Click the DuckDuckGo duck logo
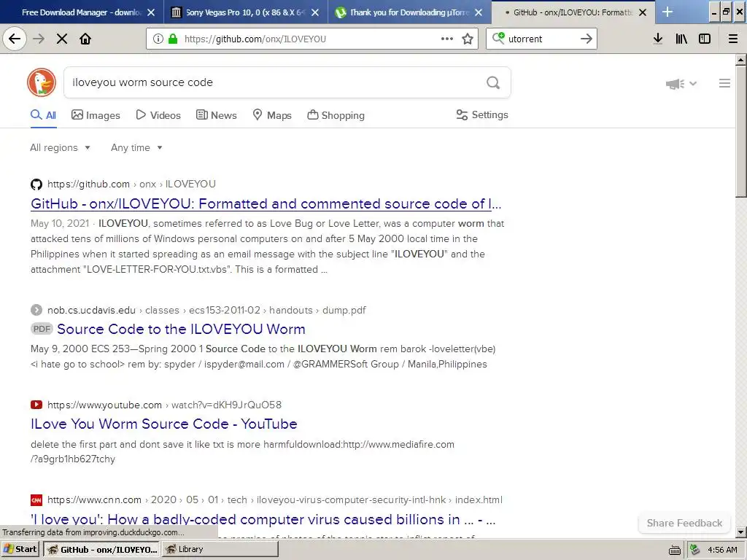 [x=42, y=82]
